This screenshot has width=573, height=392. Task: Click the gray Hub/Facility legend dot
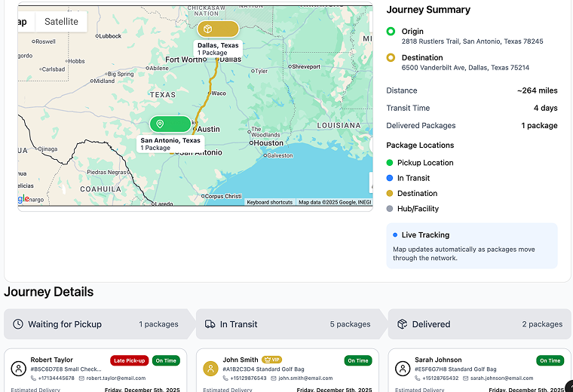point(390,209)
